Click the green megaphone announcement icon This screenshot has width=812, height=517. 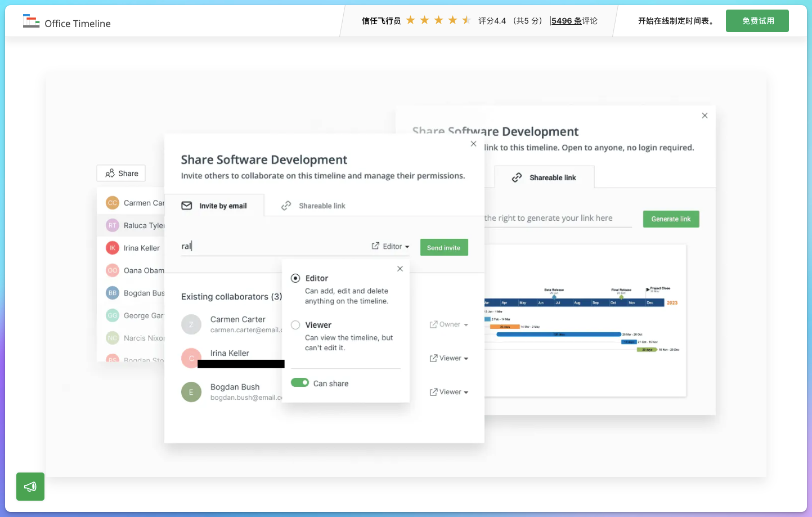click(30, 487)
